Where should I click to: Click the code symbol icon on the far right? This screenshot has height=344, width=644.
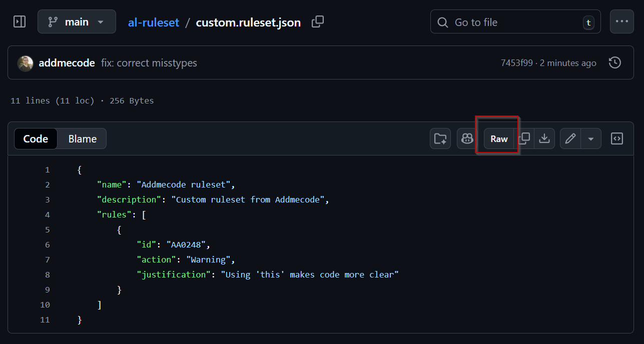point(616,138)
